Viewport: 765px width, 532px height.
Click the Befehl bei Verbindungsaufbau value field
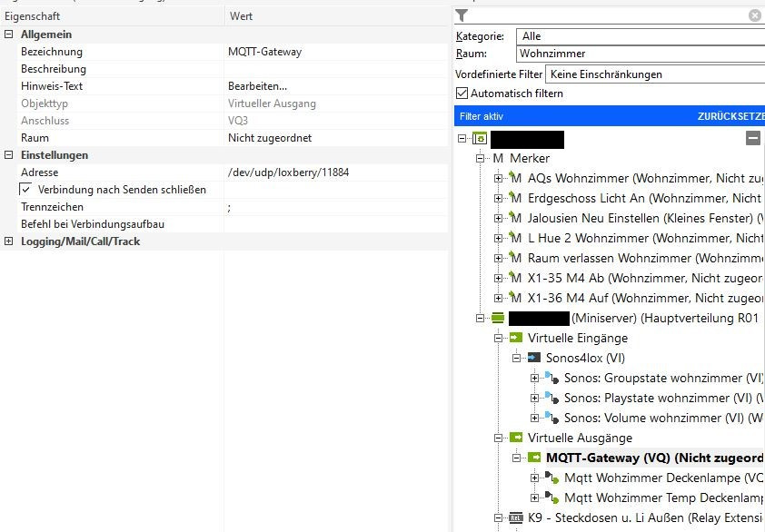point(335,224)
